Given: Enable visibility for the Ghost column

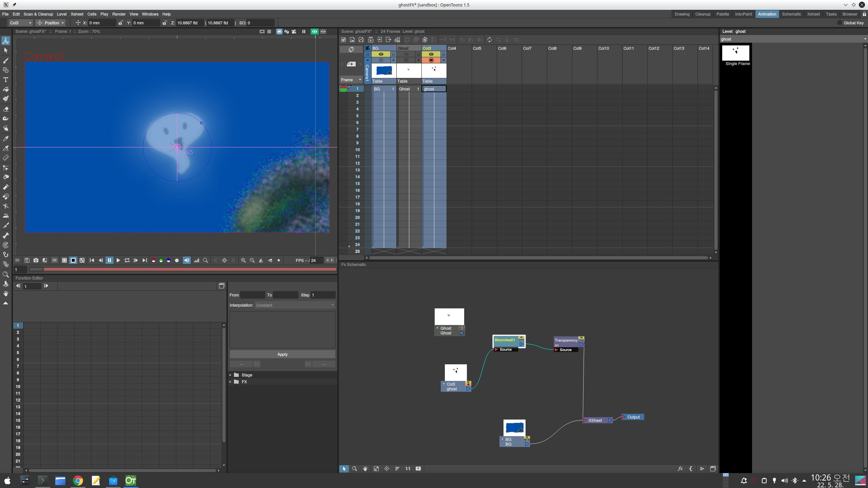Looking at the screenshot, I should [406, 54].
